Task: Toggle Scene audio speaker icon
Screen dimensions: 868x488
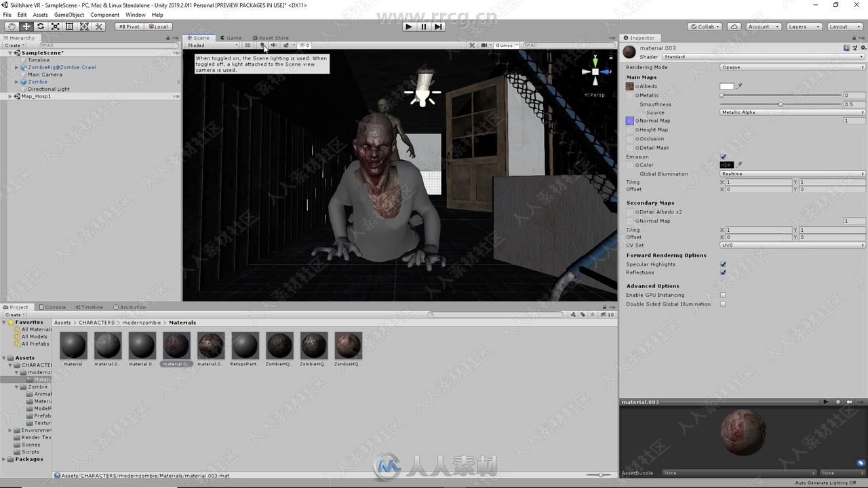Action: point(273,45)
